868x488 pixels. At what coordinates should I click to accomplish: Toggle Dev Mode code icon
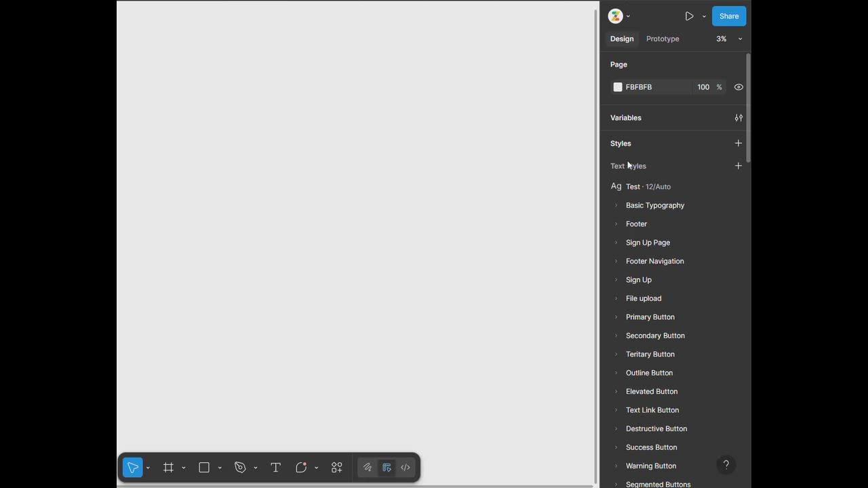(406, 468)
